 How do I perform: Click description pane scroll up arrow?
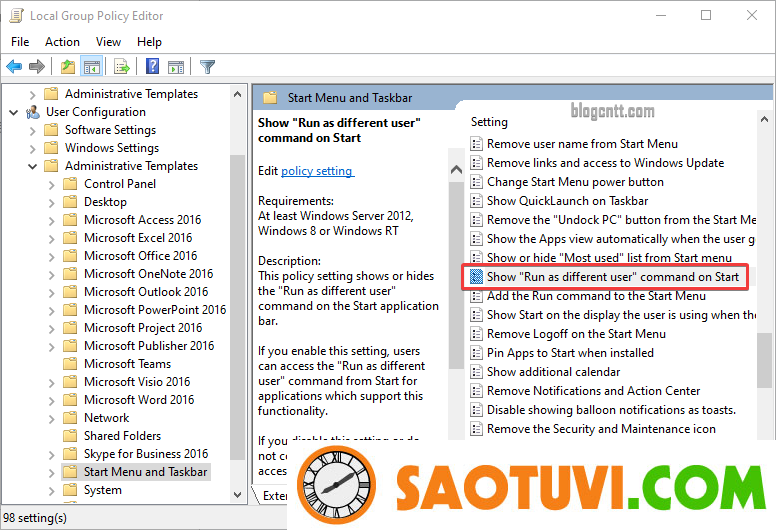point(456,170)
